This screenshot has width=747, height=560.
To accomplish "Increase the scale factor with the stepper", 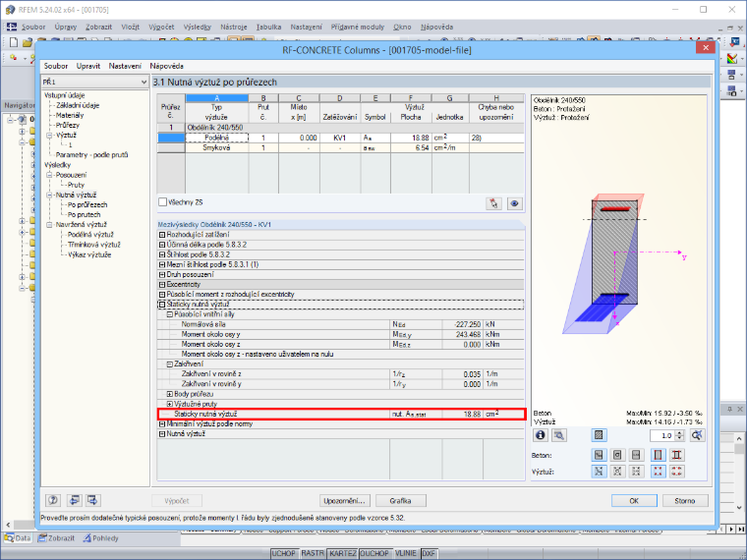I will pyautogui.click(x=680, y=432).
